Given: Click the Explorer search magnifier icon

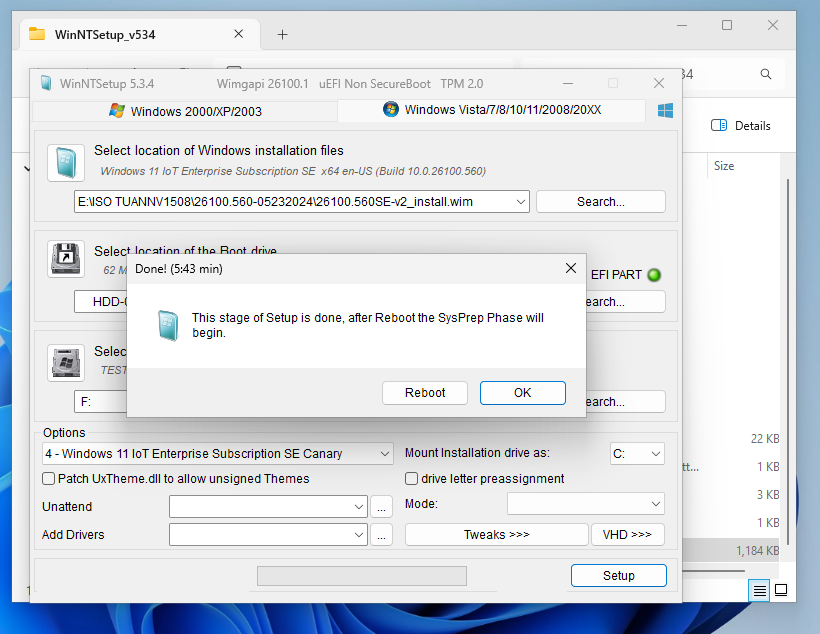Looking at the screenshot, I should (x=766, y=74).
